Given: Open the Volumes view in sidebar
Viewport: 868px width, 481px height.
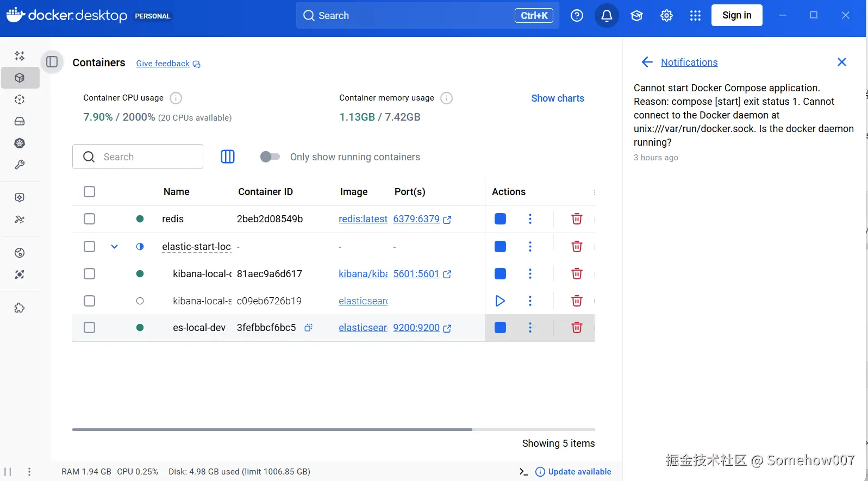Looking at the screenshot, I should click(20, 121).
